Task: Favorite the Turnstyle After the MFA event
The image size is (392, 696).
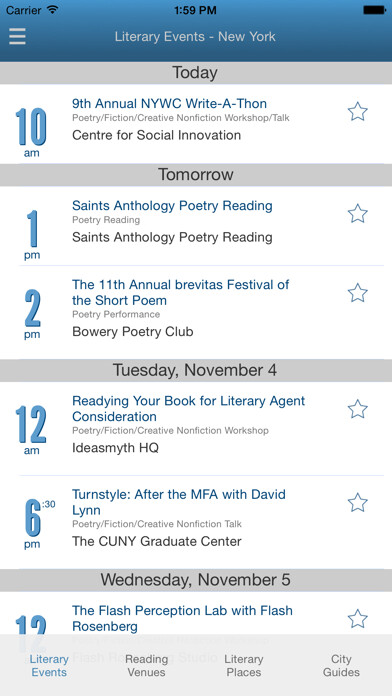Action: coord(357,502)
